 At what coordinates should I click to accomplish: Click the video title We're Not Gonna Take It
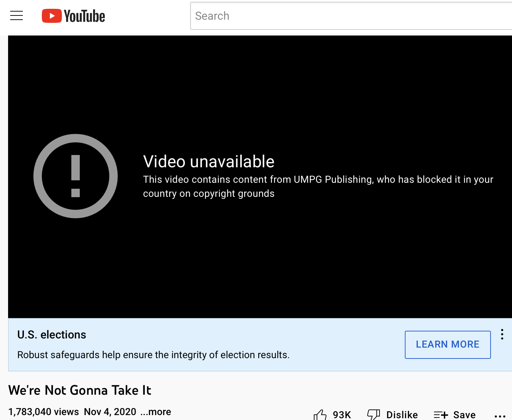80,390
